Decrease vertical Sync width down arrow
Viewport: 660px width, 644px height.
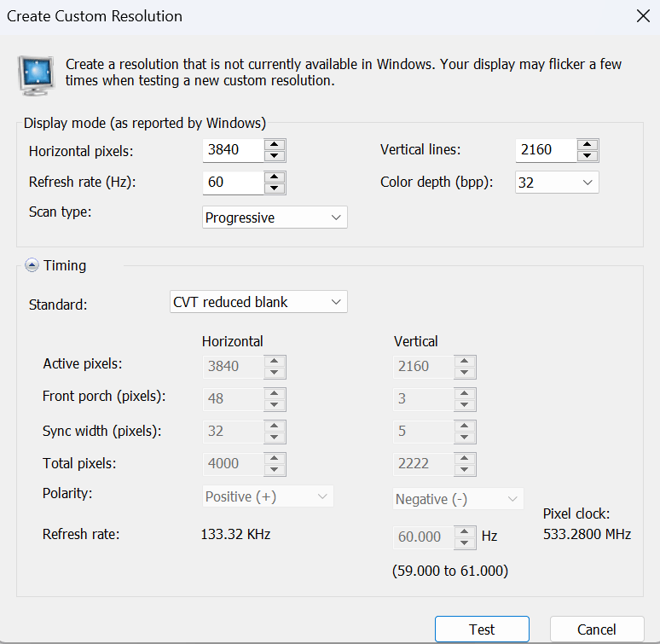coord(465,438)
